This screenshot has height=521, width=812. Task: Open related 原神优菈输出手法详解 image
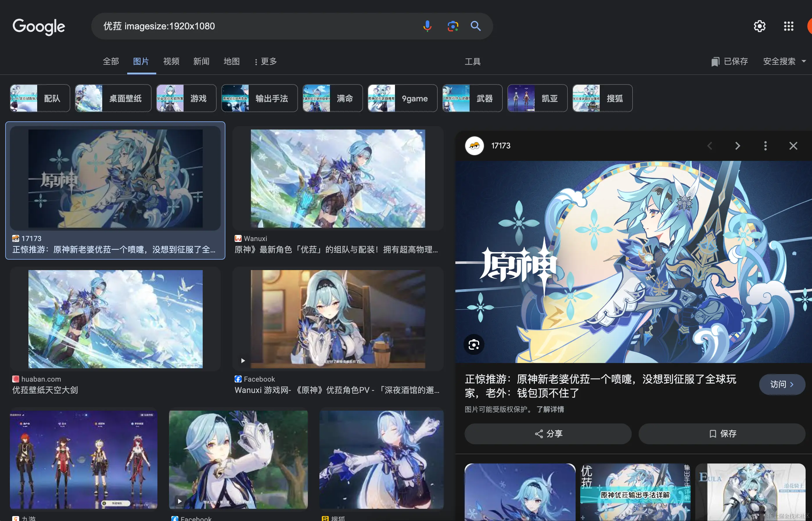click(635, 492)
